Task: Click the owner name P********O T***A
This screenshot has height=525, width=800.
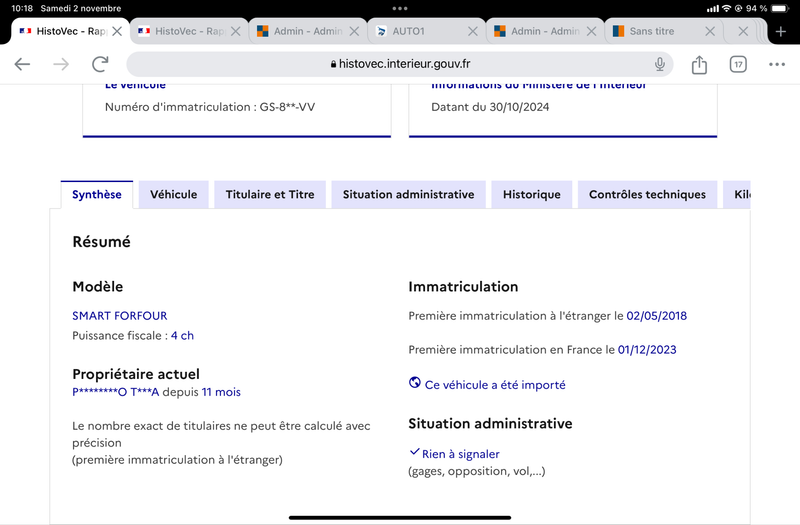Action: 116,392
